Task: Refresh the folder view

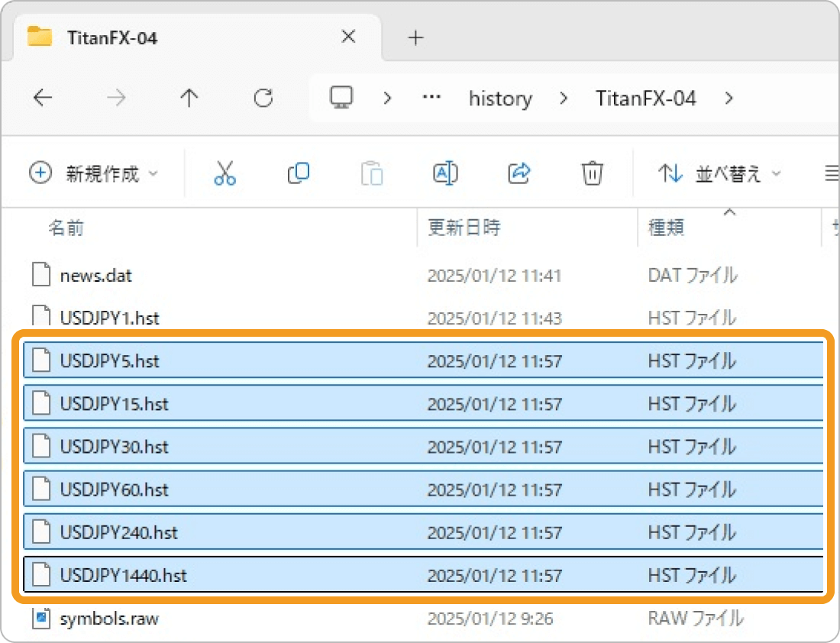Action: (263, 98)
